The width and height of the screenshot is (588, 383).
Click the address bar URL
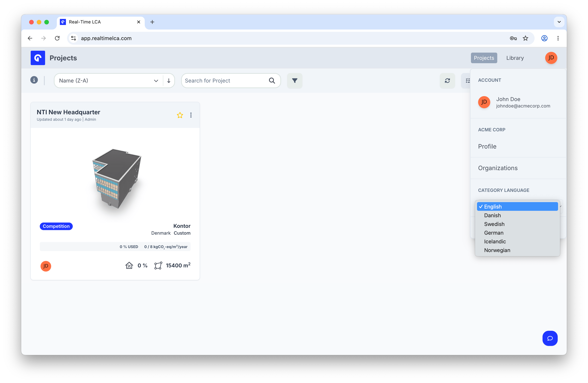coord(106,38)
